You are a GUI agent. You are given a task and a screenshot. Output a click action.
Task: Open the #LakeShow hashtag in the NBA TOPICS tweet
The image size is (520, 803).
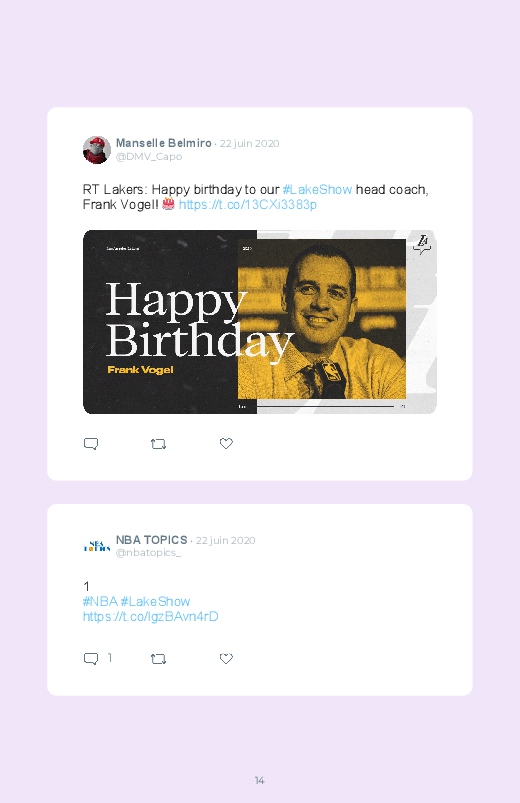[155, 601]
